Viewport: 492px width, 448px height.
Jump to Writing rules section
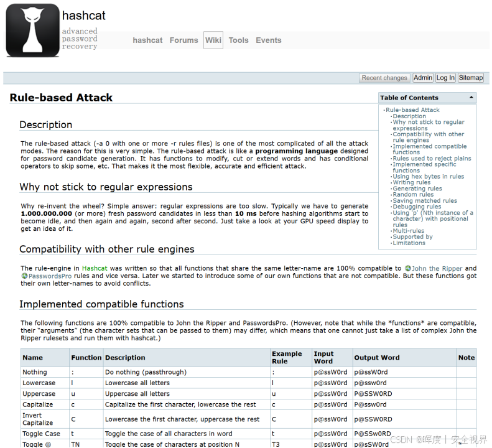click(411, 182)
